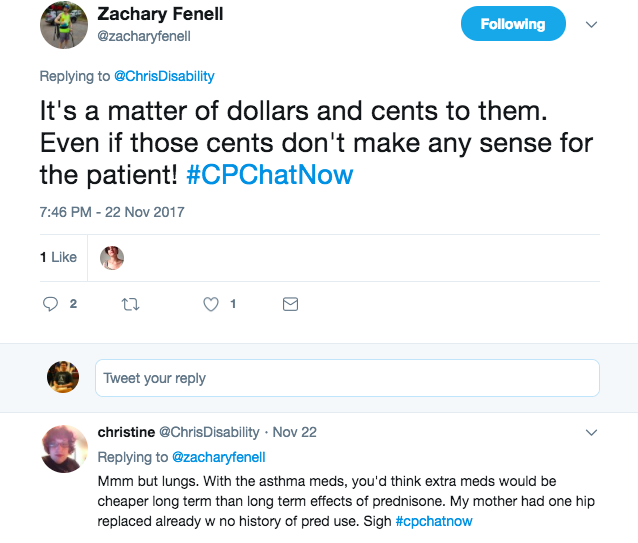
Task: Click the reply speech bubble icon
Action: pos(52,304)
